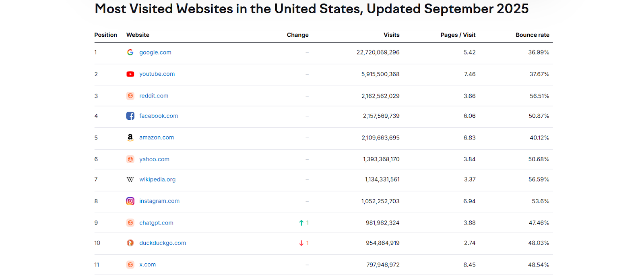Click the YouTube play icon
This screenshot has width=644, height=277.
130,74
